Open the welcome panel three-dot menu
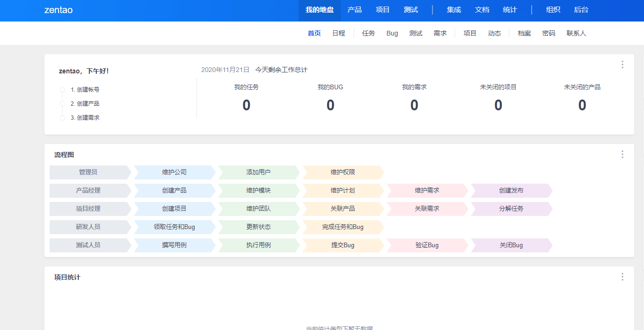The image size is (644, 330). click(622, 65)
